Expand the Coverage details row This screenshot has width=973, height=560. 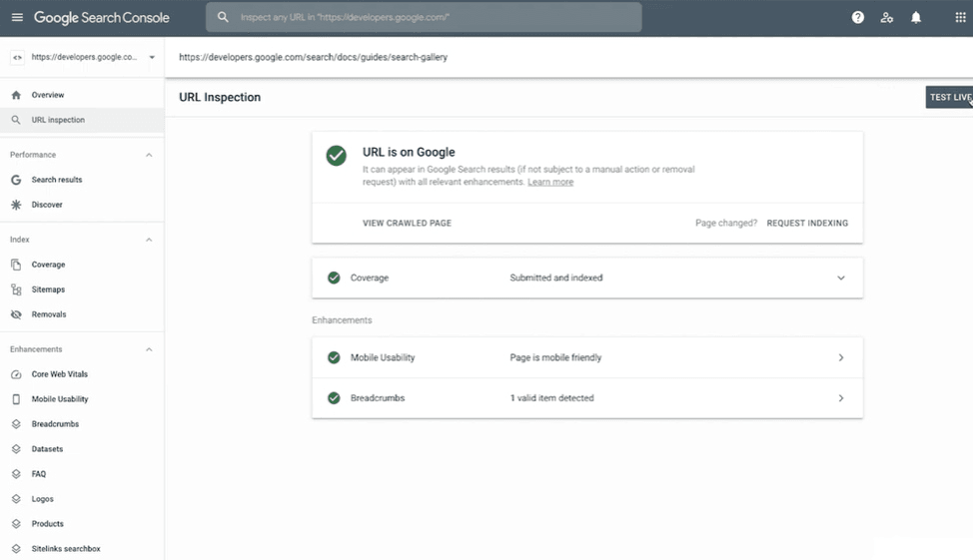(x=840, y=278)
